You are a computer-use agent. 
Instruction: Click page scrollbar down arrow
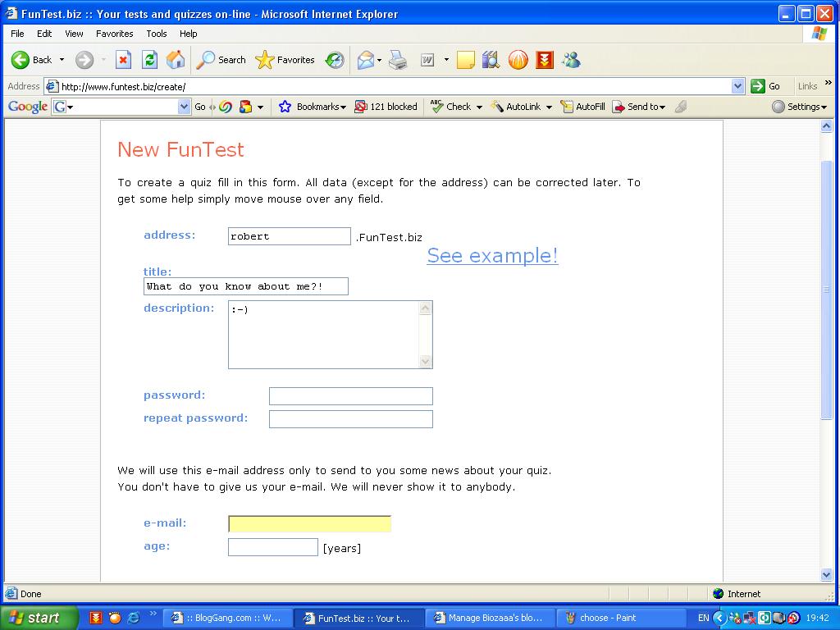click(x=827, y=575)
